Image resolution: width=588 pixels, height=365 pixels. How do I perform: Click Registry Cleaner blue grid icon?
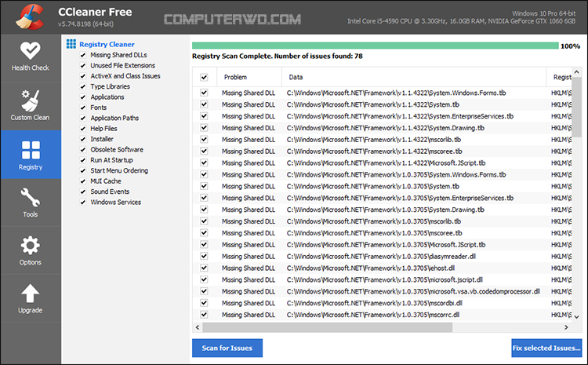(x=71, y=44)
